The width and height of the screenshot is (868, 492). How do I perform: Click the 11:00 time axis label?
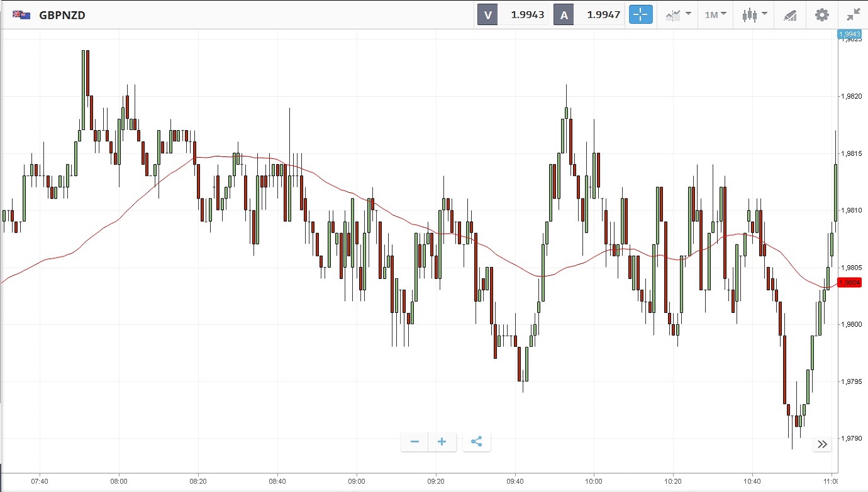pyautogui.click(x=831, y=481)
